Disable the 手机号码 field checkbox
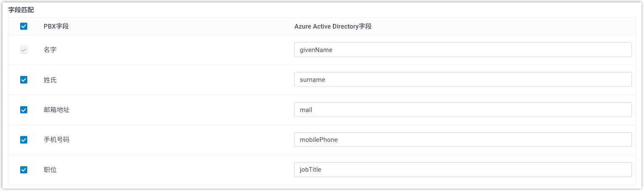 coord(24,140)
